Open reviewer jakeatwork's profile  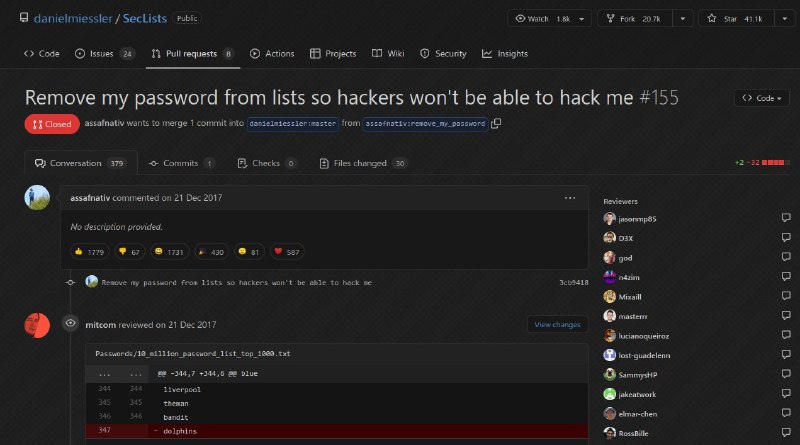(x=637, y=394)
